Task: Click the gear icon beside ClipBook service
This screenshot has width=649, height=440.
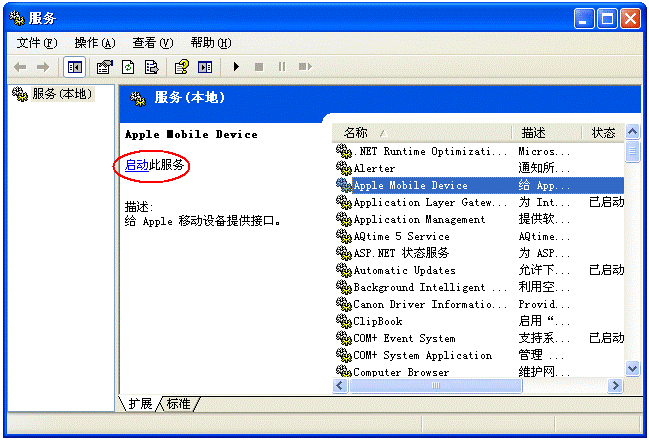Action: [x=344, y=321]
